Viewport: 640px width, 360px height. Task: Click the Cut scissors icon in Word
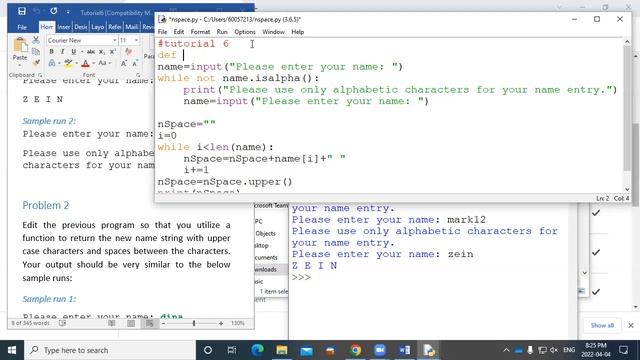tap(36, 40)
